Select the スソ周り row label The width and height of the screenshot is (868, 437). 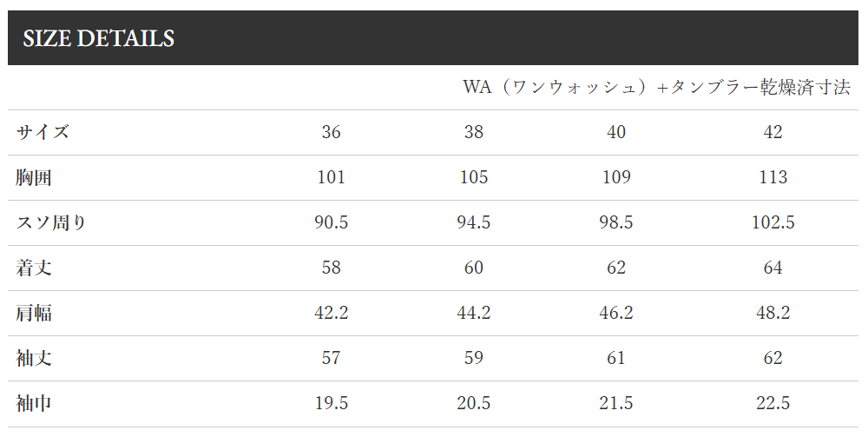point(51,222)
